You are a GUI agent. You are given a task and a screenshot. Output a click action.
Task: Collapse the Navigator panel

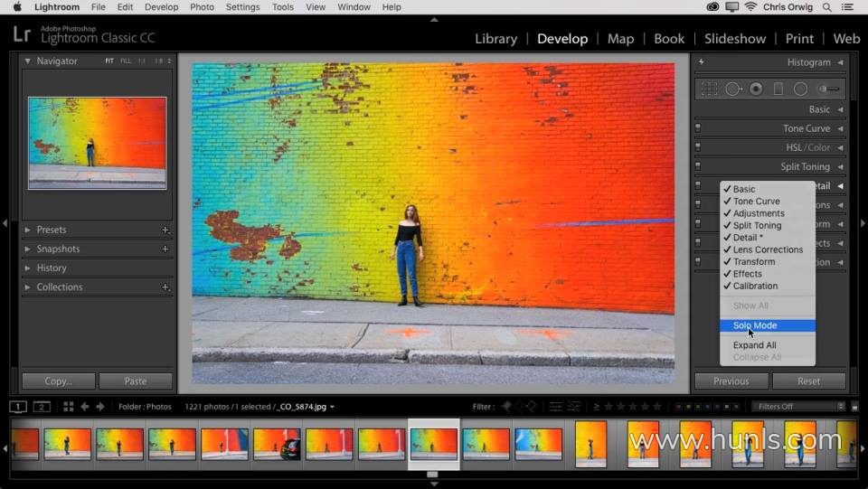27,61
